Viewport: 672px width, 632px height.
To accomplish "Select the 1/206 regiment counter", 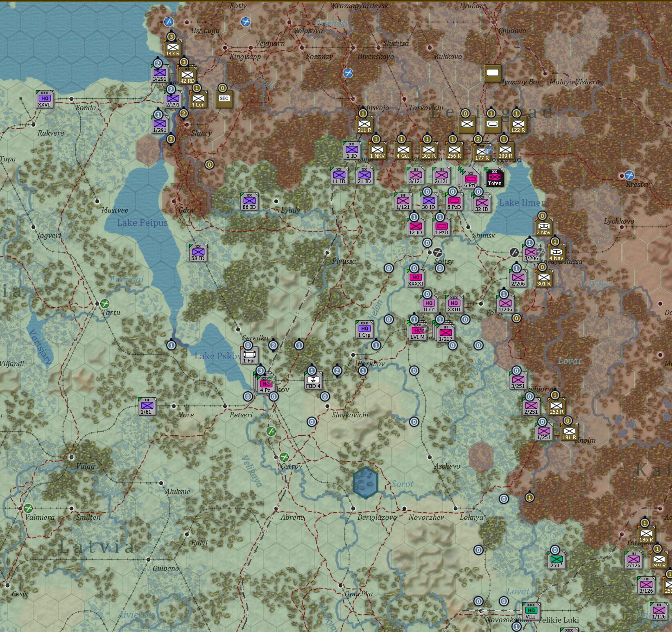I will [505, 304].
